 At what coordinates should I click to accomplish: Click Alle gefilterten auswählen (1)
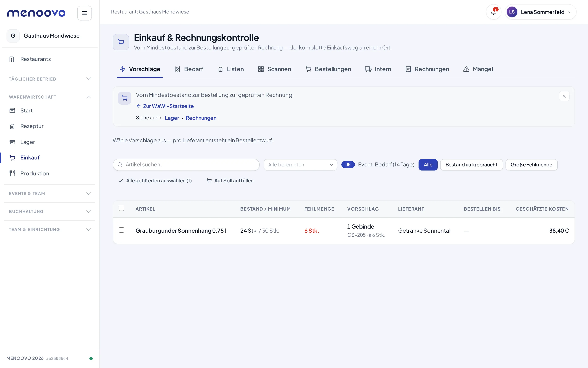[x=155, y=181]
